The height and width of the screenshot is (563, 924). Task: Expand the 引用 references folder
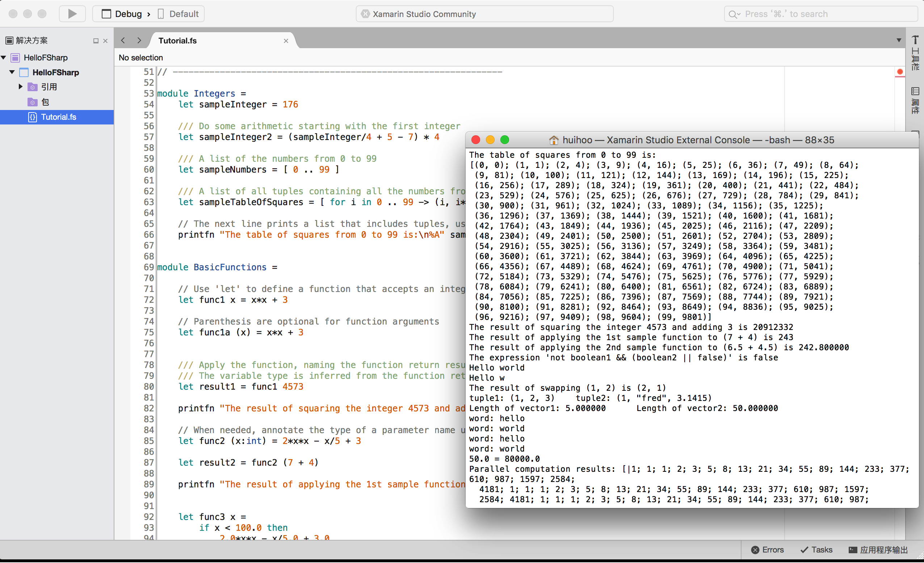[21, 86]
